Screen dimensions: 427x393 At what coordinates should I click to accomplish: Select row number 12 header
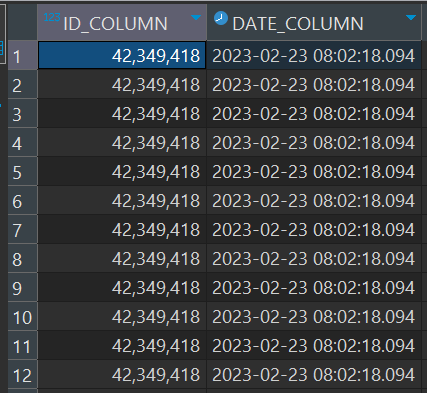(22, 374)
